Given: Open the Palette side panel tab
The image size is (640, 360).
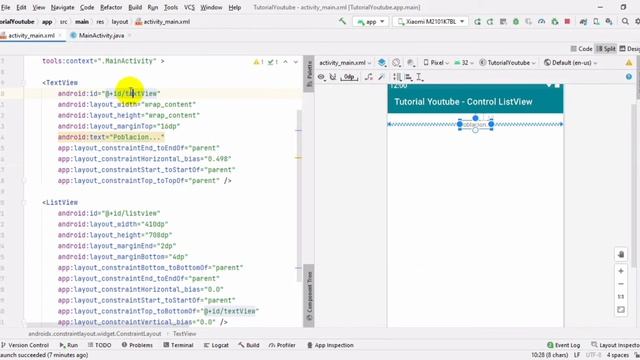Looking at the screenshot, I should click(x=309, y=73).
